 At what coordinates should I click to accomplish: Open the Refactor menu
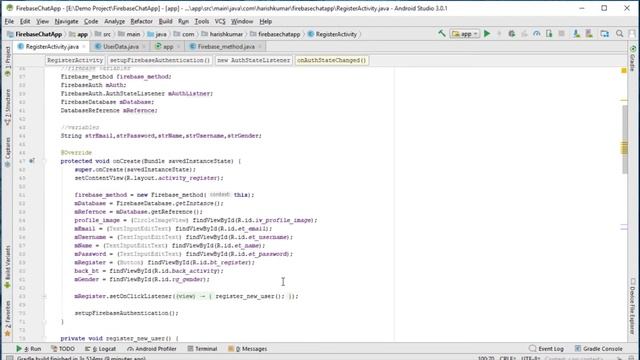(x=141, y=21)
